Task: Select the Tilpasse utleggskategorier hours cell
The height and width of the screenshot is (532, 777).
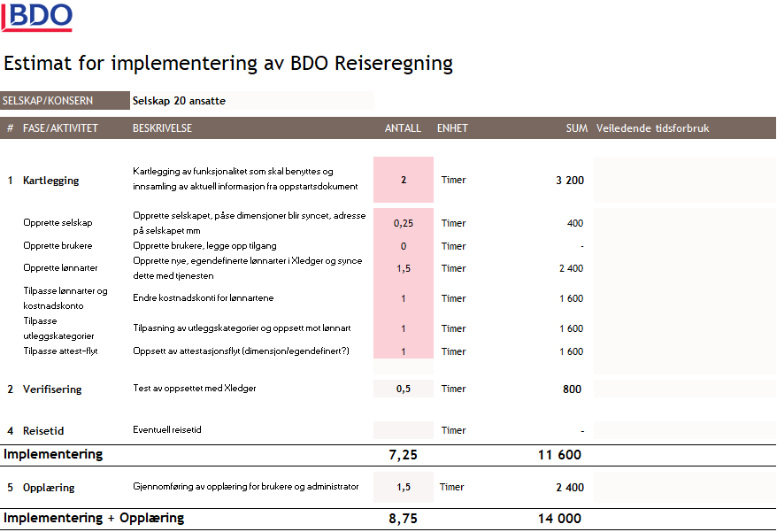Action: click(x=404, y=328)
